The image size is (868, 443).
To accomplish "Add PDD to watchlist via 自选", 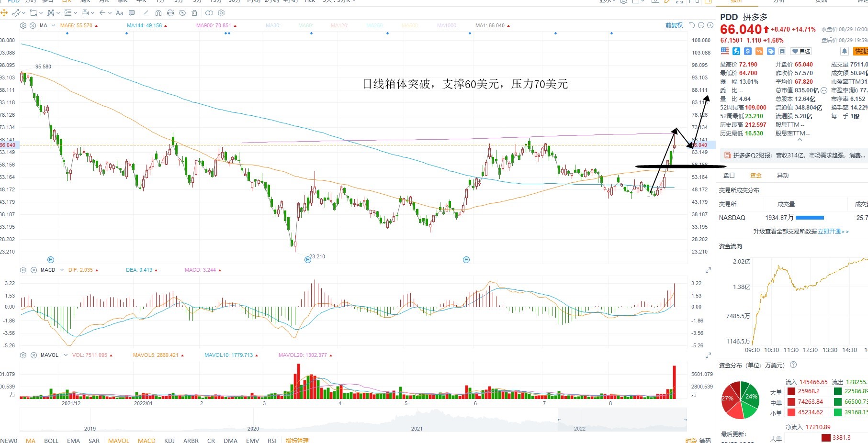I will coord(801,51).
